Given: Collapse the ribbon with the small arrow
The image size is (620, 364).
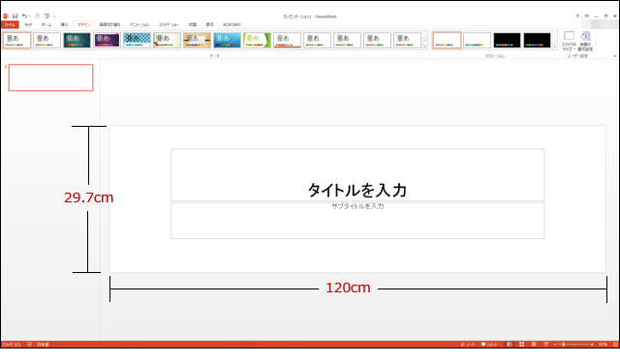Looking at the screenshot, I should (615, 56).
